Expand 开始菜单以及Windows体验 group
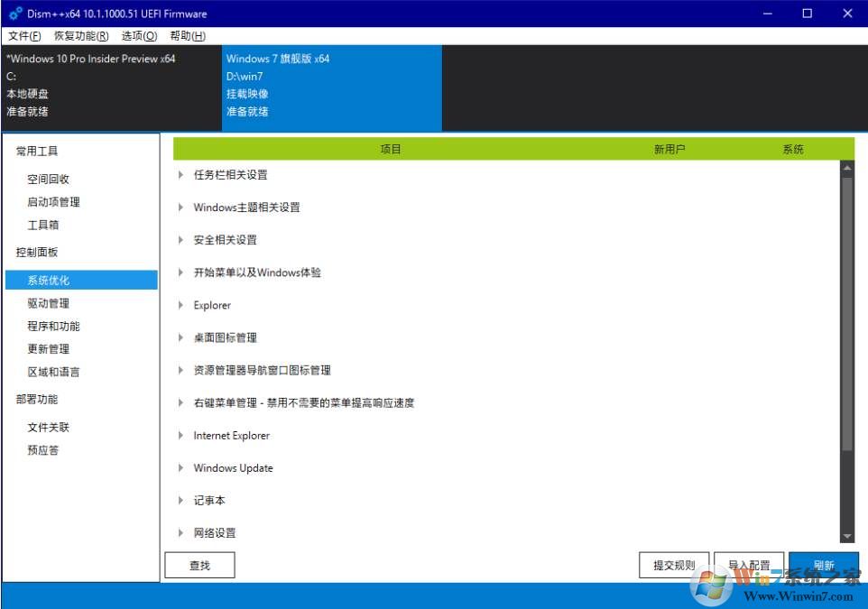868x609 pixels. (180, 272)
